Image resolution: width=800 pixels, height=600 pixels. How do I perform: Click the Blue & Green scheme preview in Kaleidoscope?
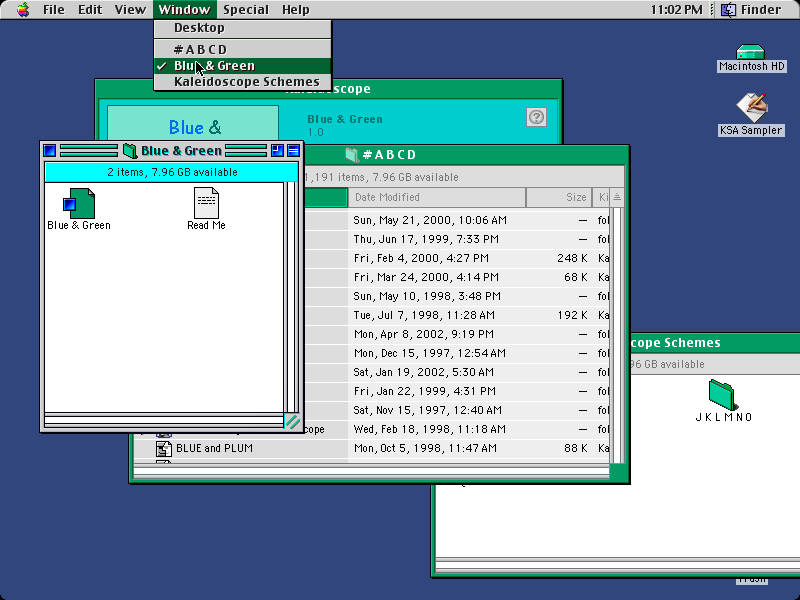point(193,122)
